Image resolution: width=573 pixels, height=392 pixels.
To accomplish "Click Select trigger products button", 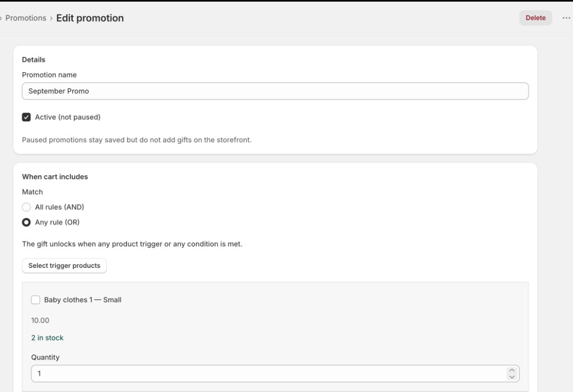I will [64, 266].
